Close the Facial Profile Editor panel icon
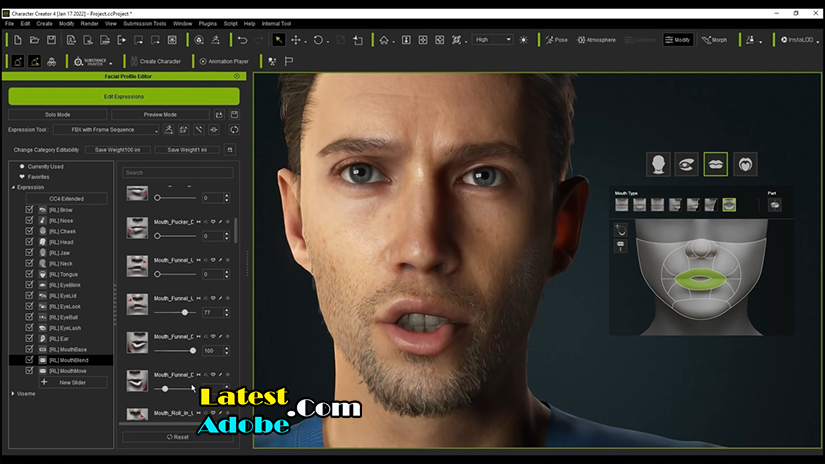Image resolution: width=825 pixels, height=464 pixels. [x=237, y=76]
